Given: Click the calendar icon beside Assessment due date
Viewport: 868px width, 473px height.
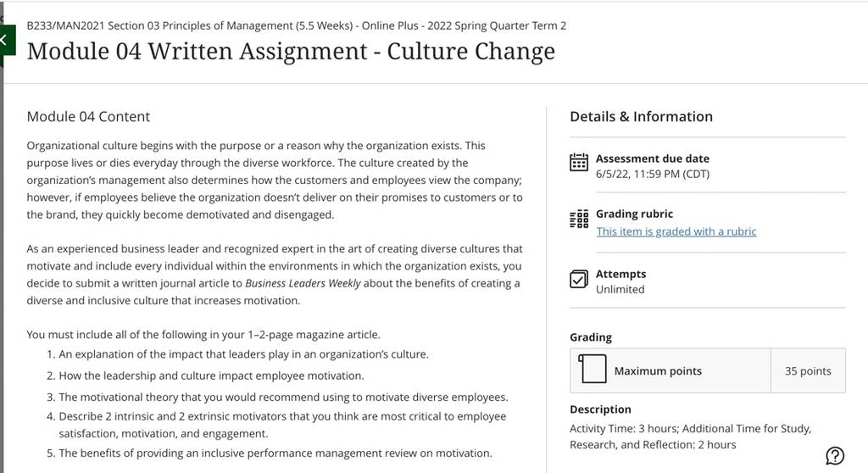Looking at the screenshot, I should (578, 162).
